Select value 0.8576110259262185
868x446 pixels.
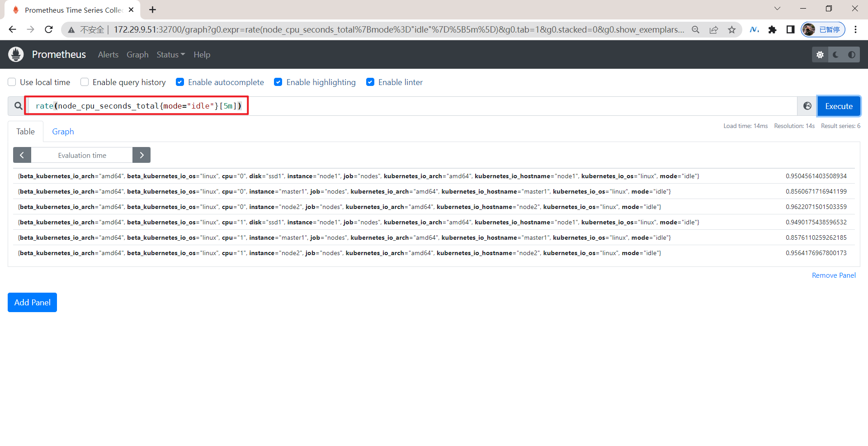[816, 237]
